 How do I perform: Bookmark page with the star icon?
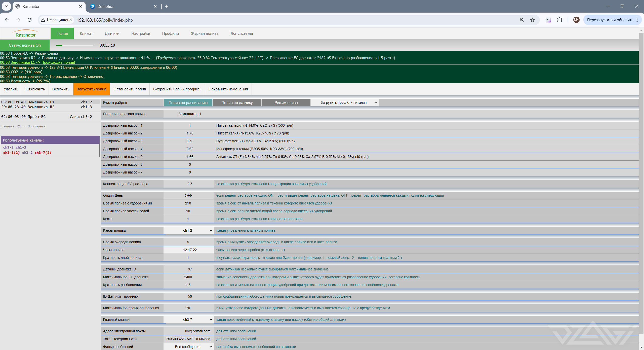532,20
